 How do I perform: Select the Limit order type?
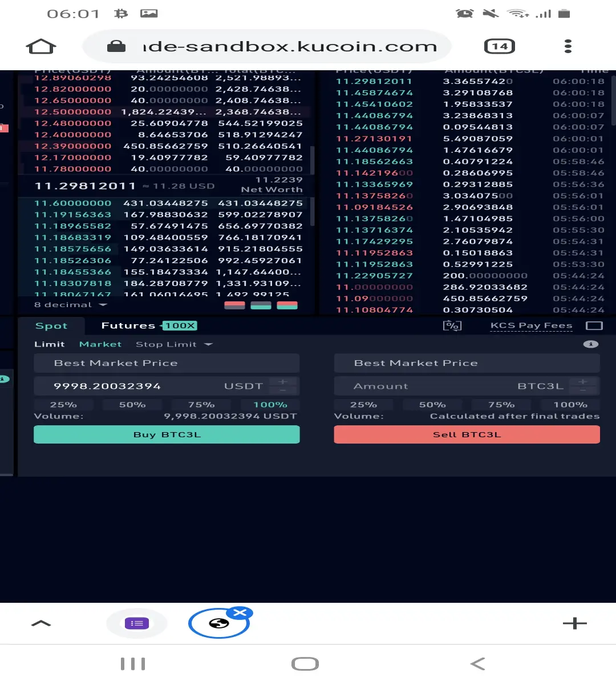(x=50, y=344)
